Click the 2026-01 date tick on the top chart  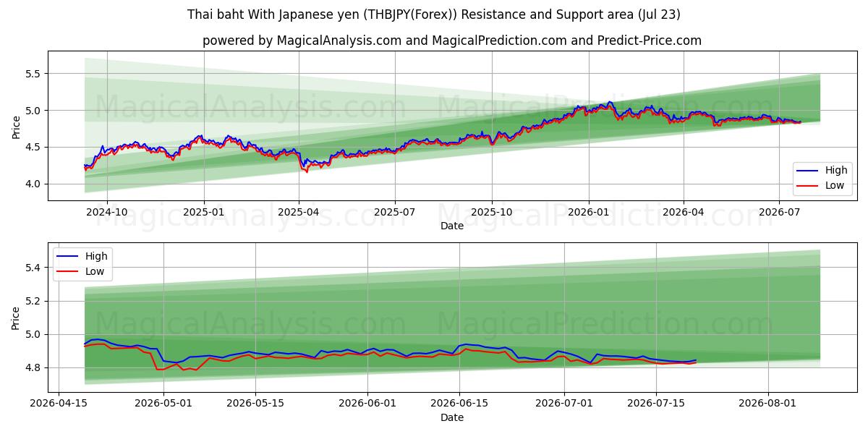pos(588,213)
